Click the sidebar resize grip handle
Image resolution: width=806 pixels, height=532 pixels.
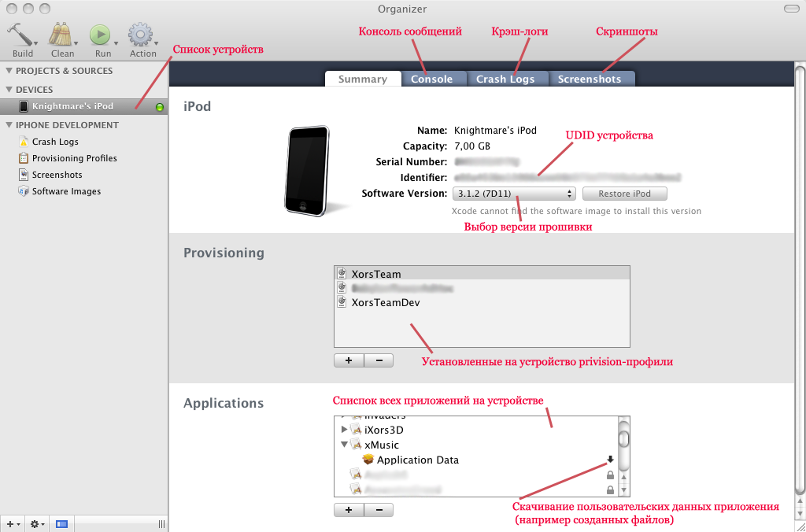point(161,524)
